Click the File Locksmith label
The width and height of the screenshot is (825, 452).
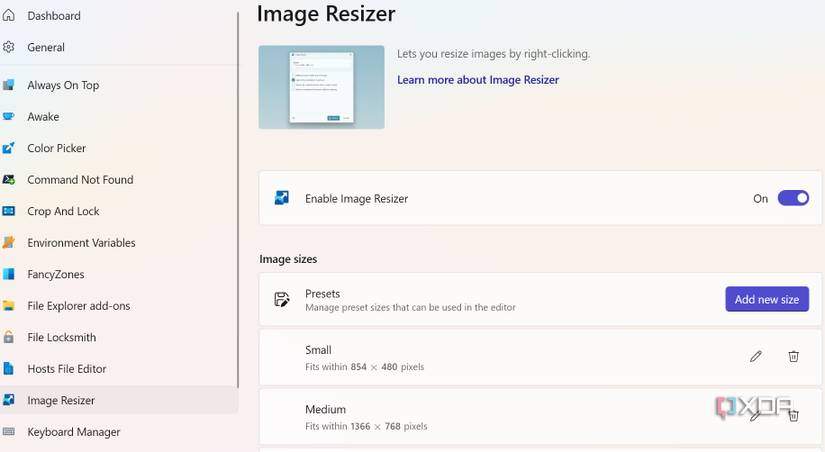point(62,337)
